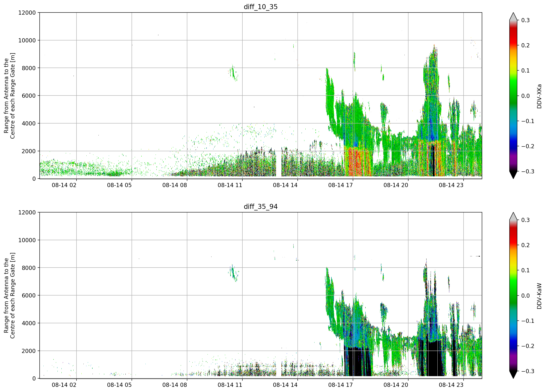The width and height of the screenshot is (546, 392).
Task: Click the 12000 tick on diff_10_35 y-axis
Action: click(27, 12)
